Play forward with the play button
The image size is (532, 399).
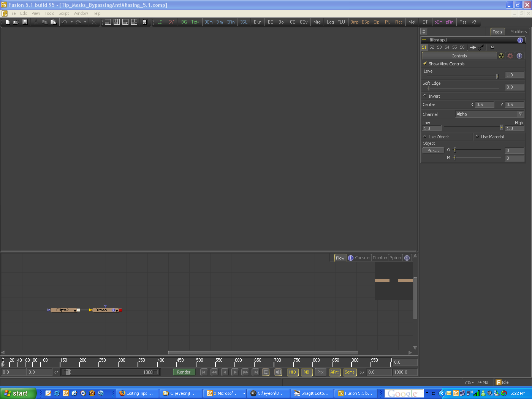[x=235, y=372]
